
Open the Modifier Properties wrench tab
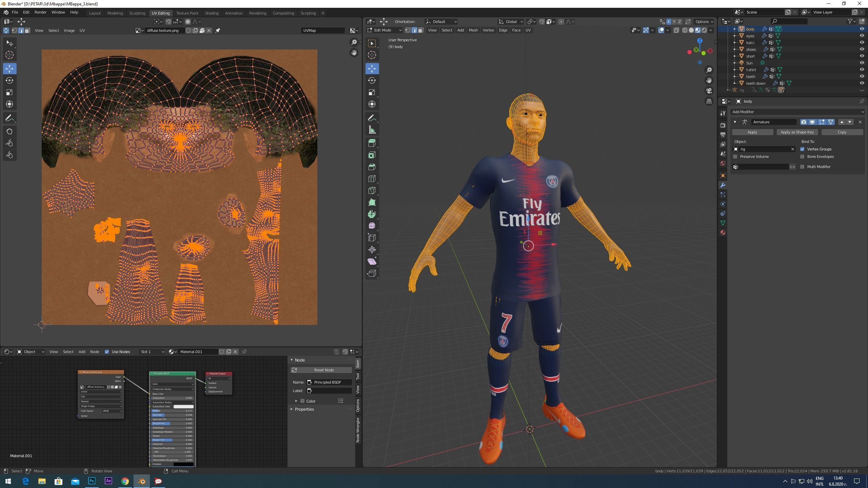[723, 185]
